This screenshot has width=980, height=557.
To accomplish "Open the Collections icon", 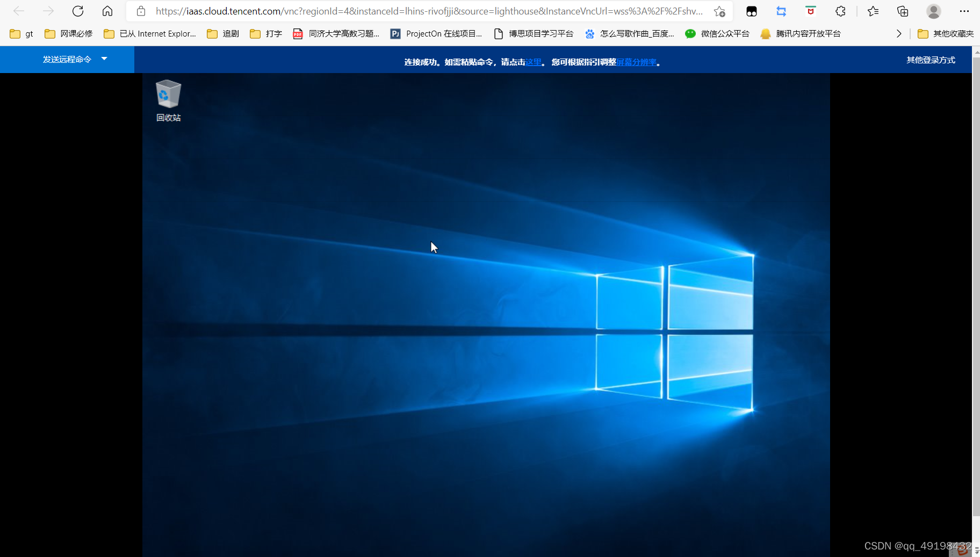I will click(x=903, y=11).
